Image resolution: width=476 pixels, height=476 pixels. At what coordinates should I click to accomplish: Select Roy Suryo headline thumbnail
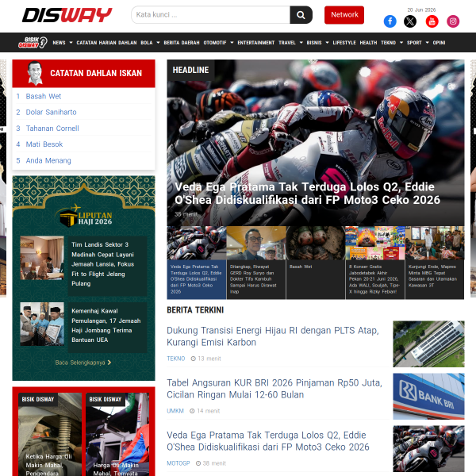256,263
